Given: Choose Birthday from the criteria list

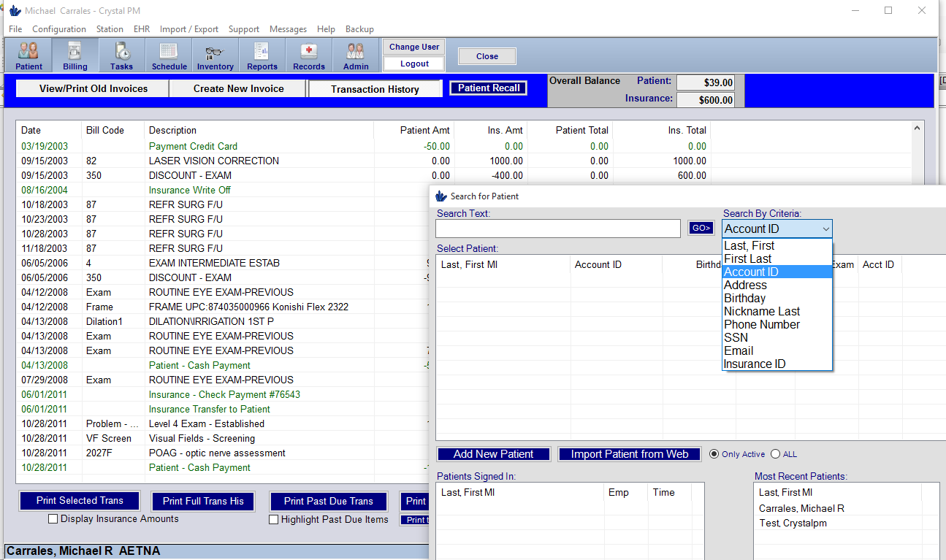Looking at the screenshot, I should click(x=744, y=298).
